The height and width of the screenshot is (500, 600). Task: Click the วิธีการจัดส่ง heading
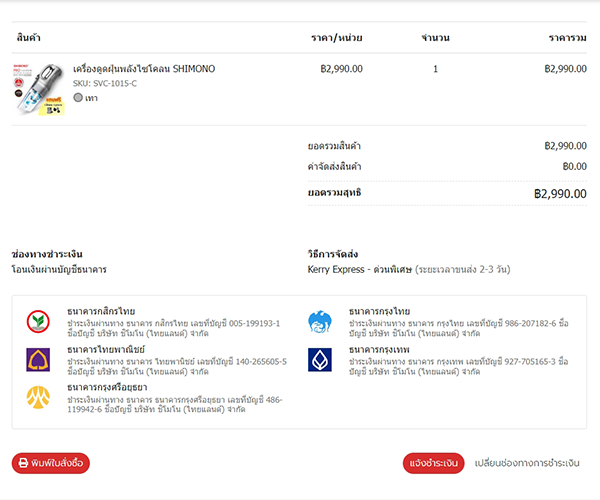[x=333, y=254]
